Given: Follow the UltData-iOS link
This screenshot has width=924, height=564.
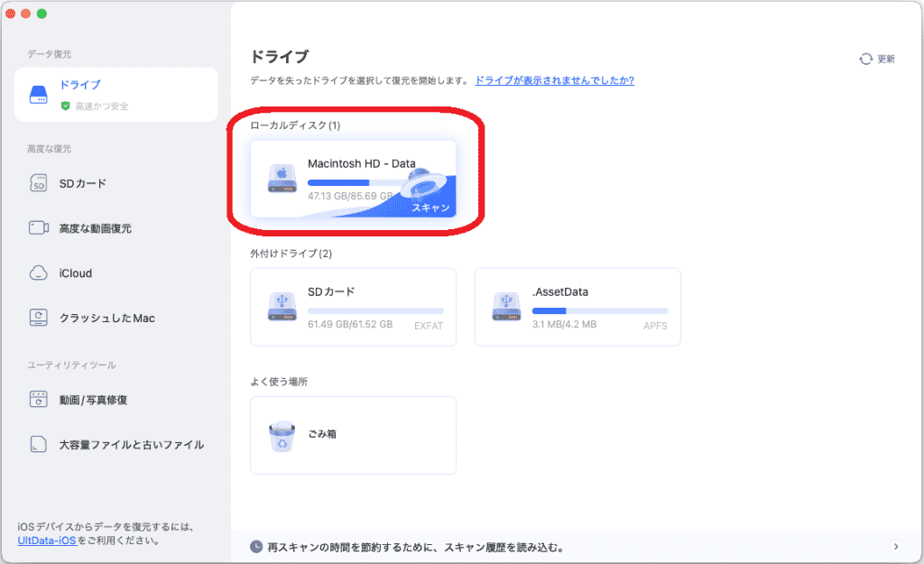Looking at the screenshot, I should 47,541.
